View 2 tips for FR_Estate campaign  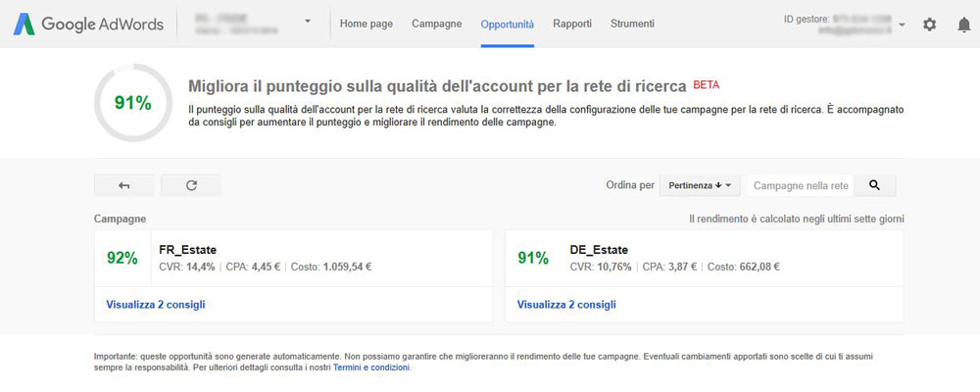point(156,305)
